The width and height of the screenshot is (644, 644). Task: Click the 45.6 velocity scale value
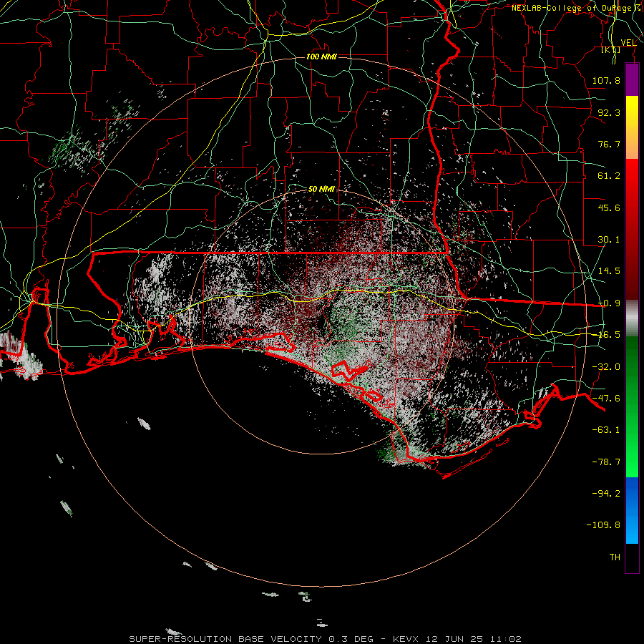[609, 208]
